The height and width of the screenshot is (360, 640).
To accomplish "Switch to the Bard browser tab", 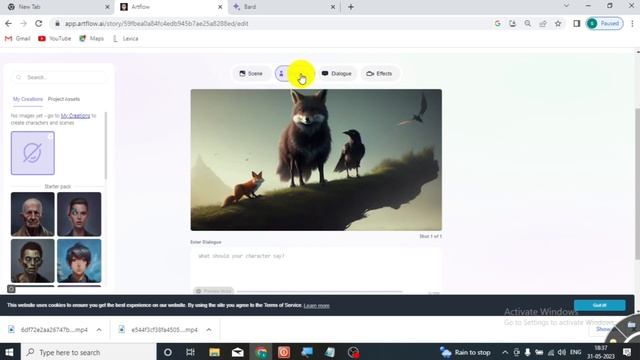I will pos(284,7).
